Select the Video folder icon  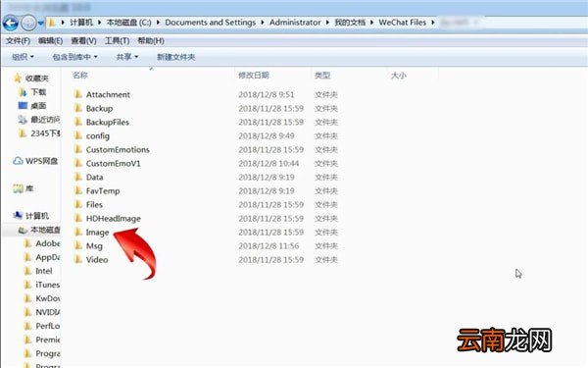[x=78, y=259]
